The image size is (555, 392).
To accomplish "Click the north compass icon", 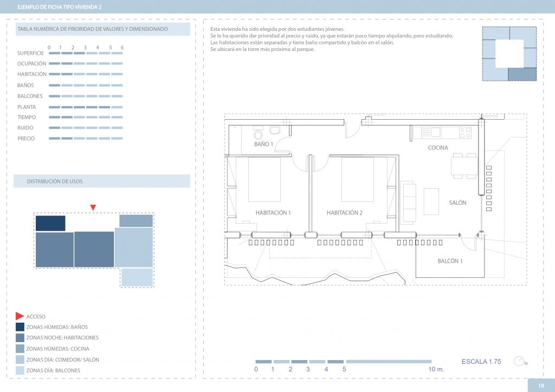I will (x=520, y=361).
